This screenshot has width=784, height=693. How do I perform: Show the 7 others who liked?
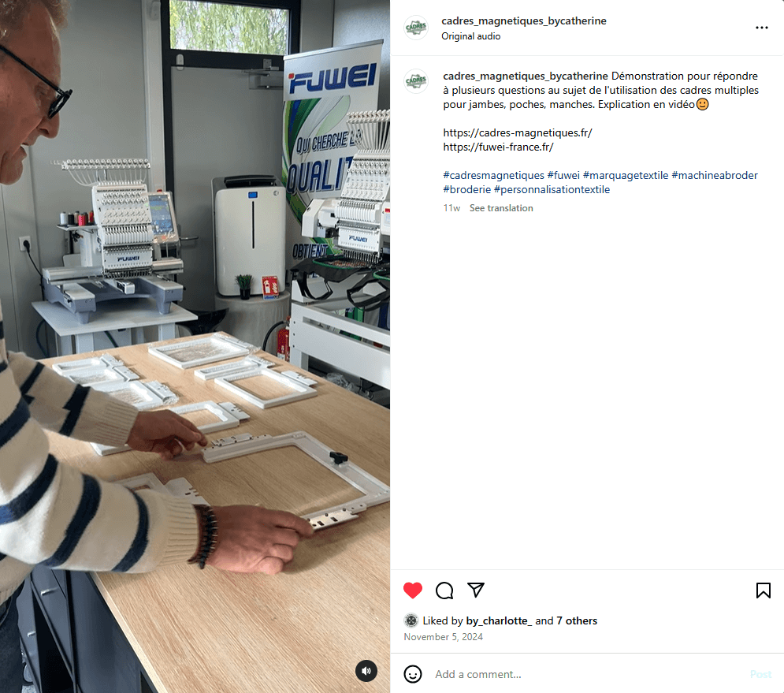[x=577, y=621]
